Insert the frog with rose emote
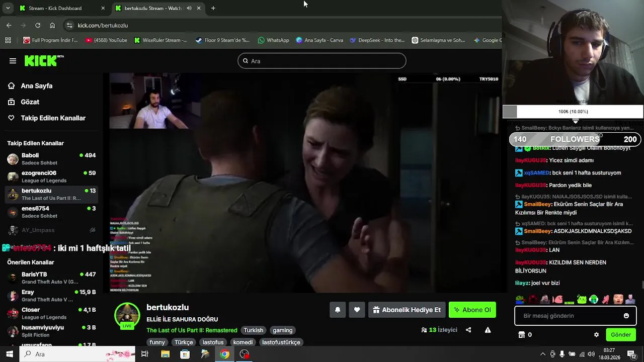This screenshot has height=362, width=644. point(520,300)
